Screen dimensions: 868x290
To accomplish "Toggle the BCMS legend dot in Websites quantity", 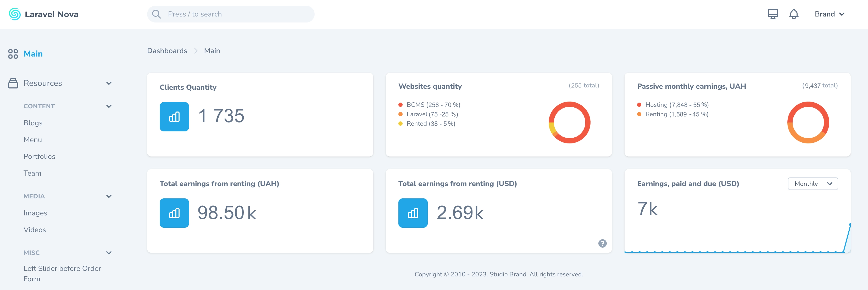I will [x=400, y=105].
